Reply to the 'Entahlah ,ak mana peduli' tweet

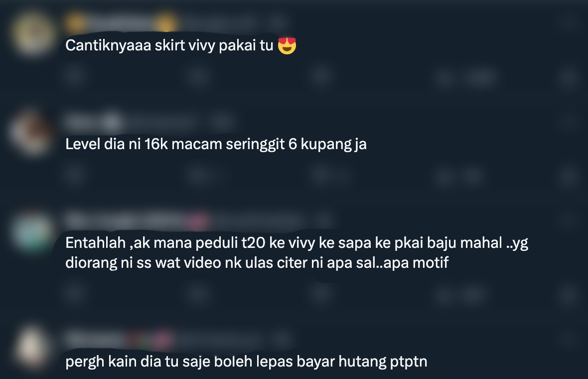[x=74, y=294]
